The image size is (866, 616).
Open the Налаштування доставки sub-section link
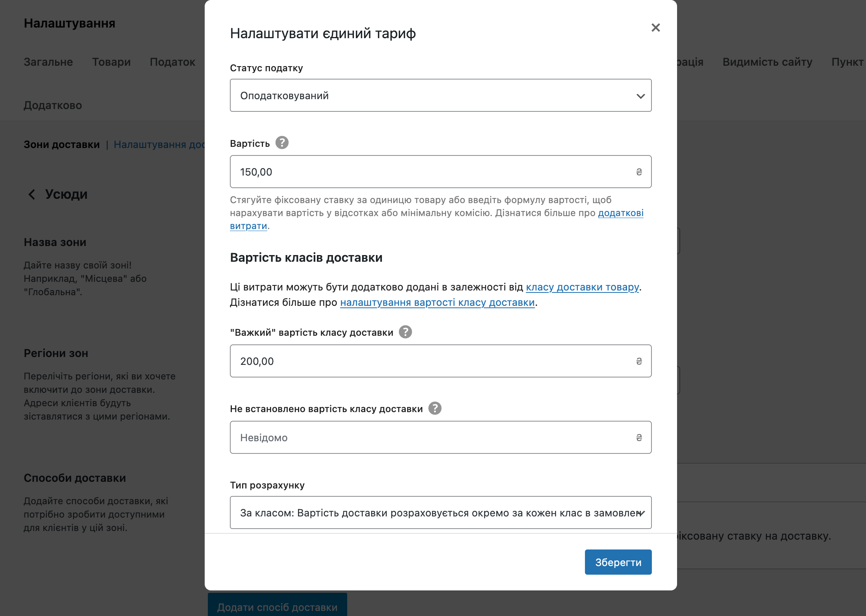click(x=159, y=144)
